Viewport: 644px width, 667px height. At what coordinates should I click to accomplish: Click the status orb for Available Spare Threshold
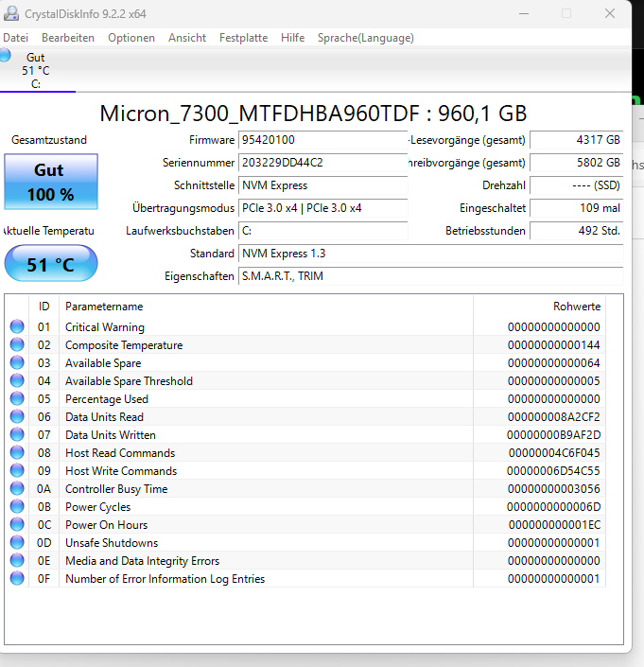[x=17, y=380]
